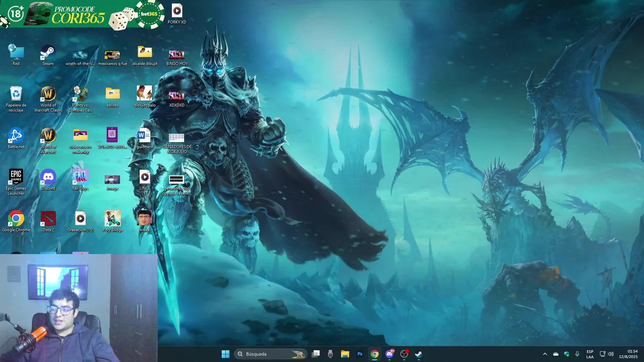Screen dimensions: 644x362
Task: Launch the Poly Bridge shortcut
Action: (112, 221)
